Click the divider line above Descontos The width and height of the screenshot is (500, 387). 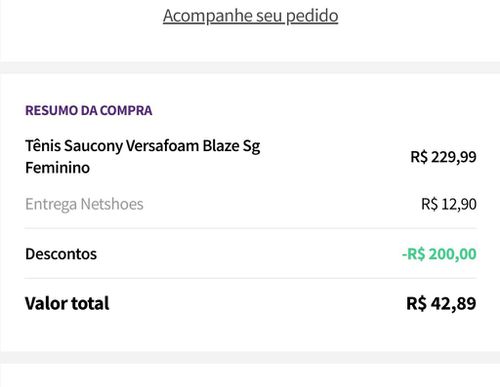pyautogui.click(x=250, y=228)
